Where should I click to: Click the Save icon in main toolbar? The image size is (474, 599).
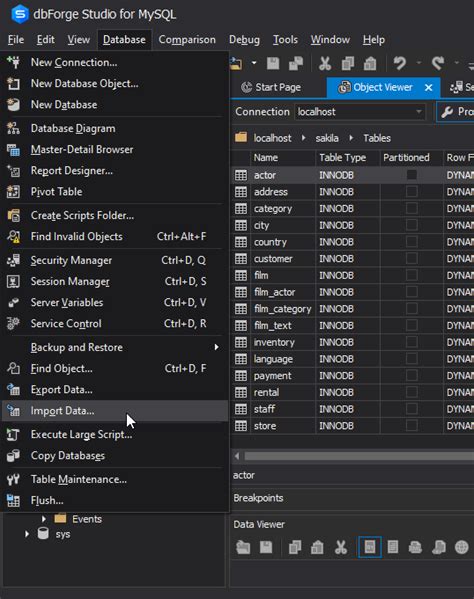click(x=273, y=63)
